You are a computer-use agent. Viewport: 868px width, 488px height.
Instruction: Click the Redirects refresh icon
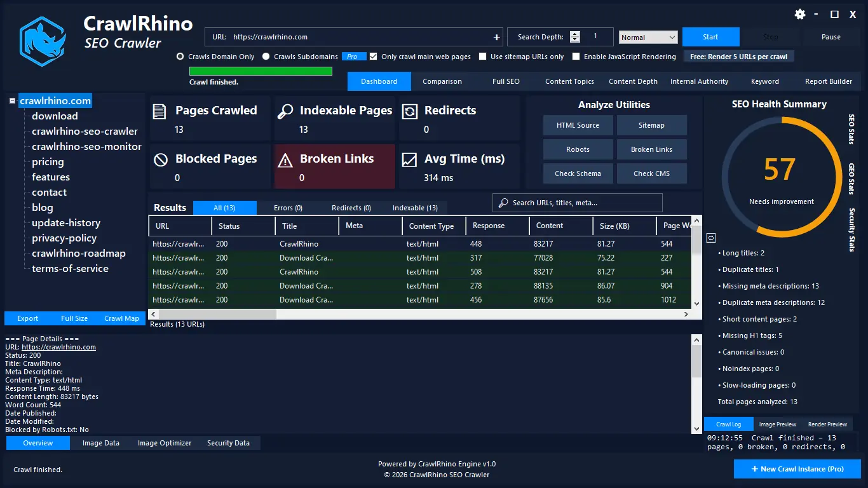coord(410,112)
